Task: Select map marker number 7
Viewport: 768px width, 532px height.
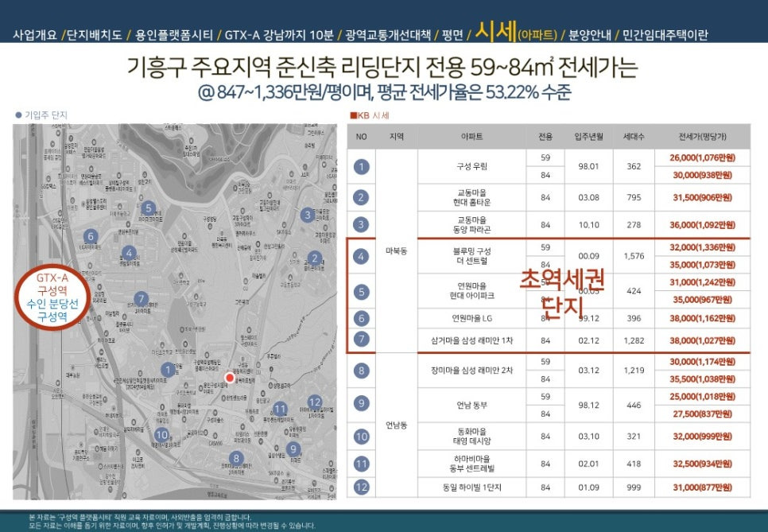Action: pyautogui.click(x=141, y=299)
